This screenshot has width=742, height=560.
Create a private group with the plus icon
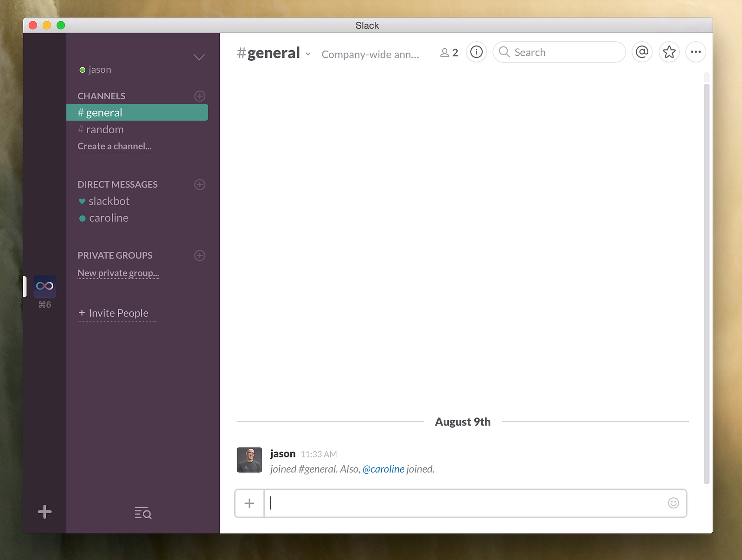coord(200,256)
